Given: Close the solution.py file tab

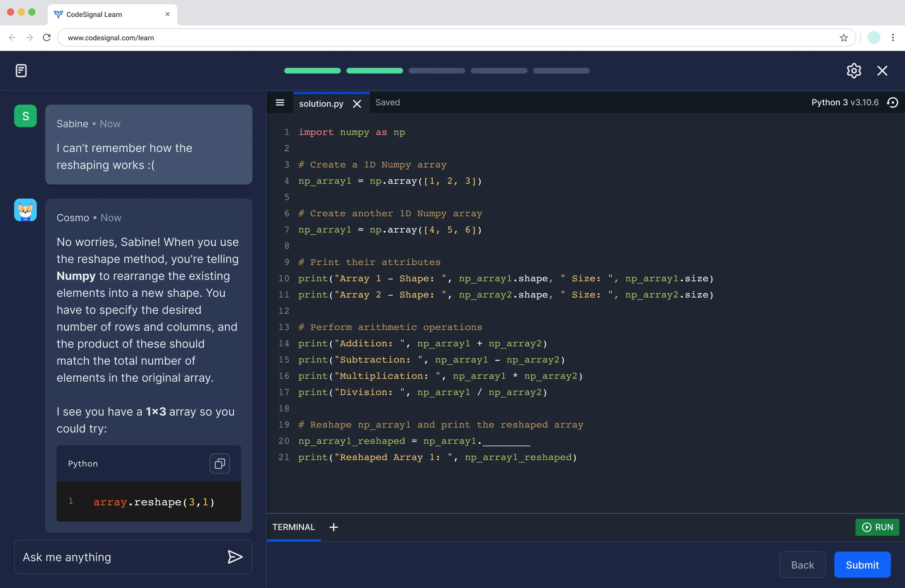Looking at the screenshot, I should [x=357, y=104].
